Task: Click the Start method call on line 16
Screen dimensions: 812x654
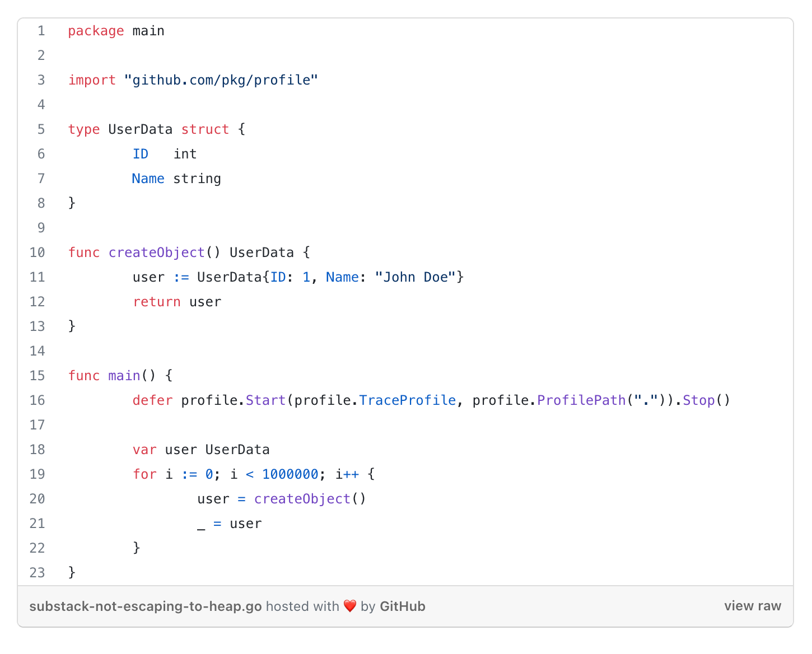Action: 266,400
